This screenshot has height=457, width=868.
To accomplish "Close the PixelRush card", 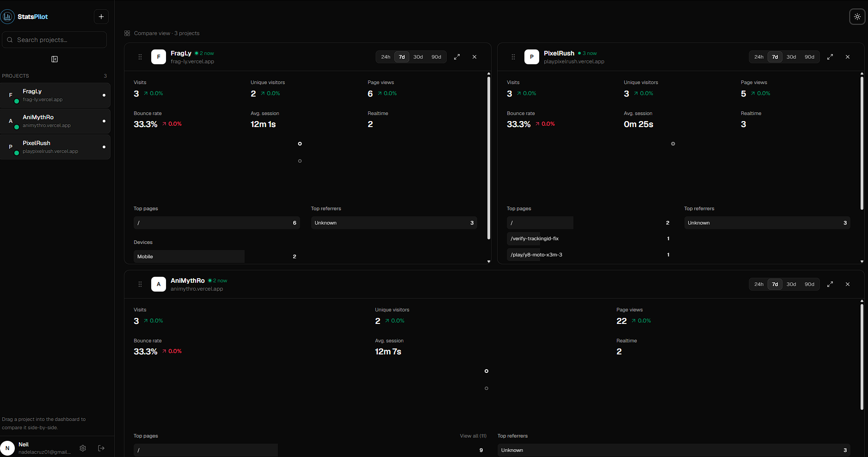I will point(848,57).
